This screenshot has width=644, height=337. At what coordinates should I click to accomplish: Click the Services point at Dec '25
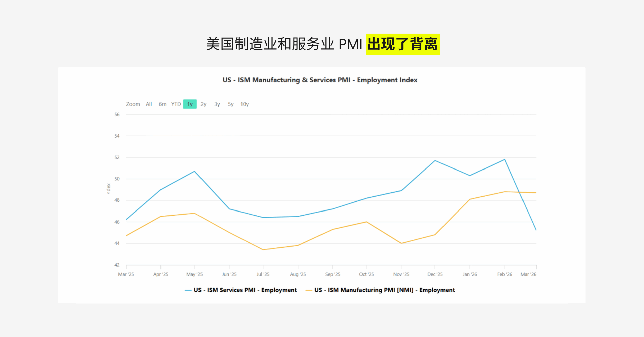tap(435, 160)
